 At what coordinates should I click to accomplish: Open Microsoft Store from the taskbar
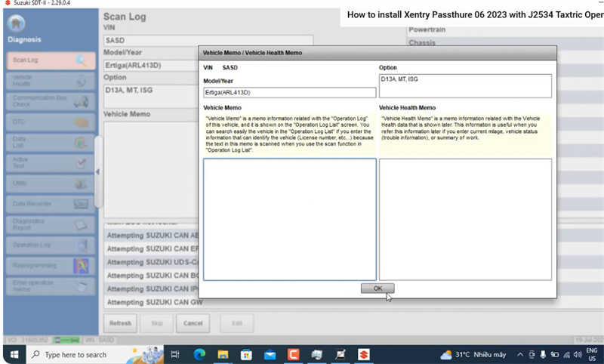point(246,354)
